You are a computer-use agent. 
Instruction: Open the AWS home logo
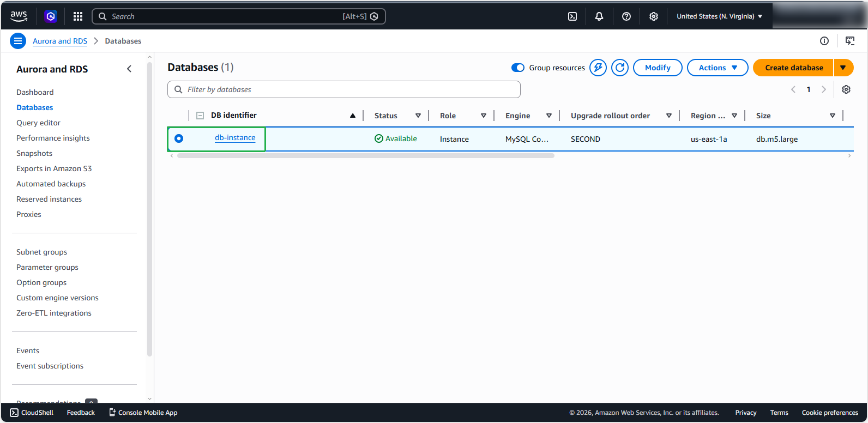[x=19, y=16]
